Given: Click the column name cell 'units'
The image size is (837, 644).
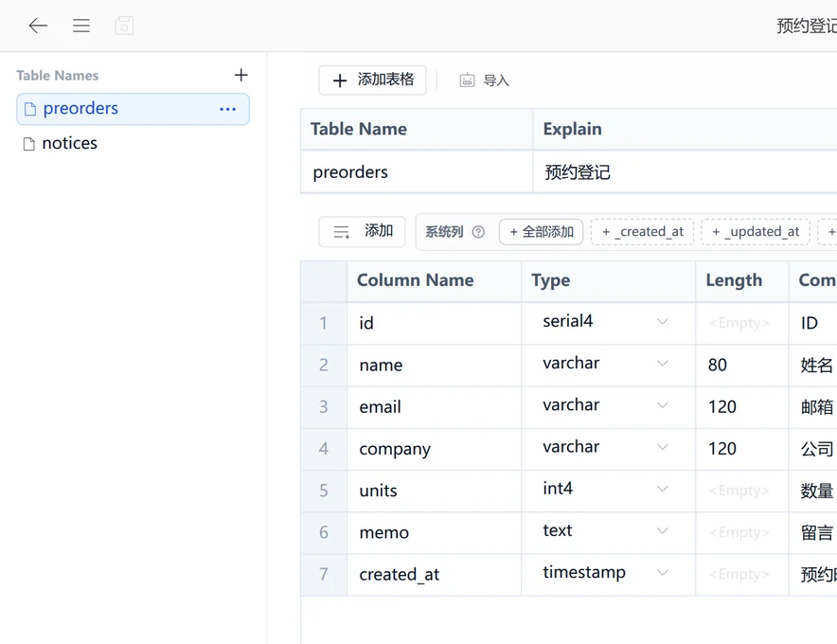Looking at the screenshot, I should click(x=434, y=491).
